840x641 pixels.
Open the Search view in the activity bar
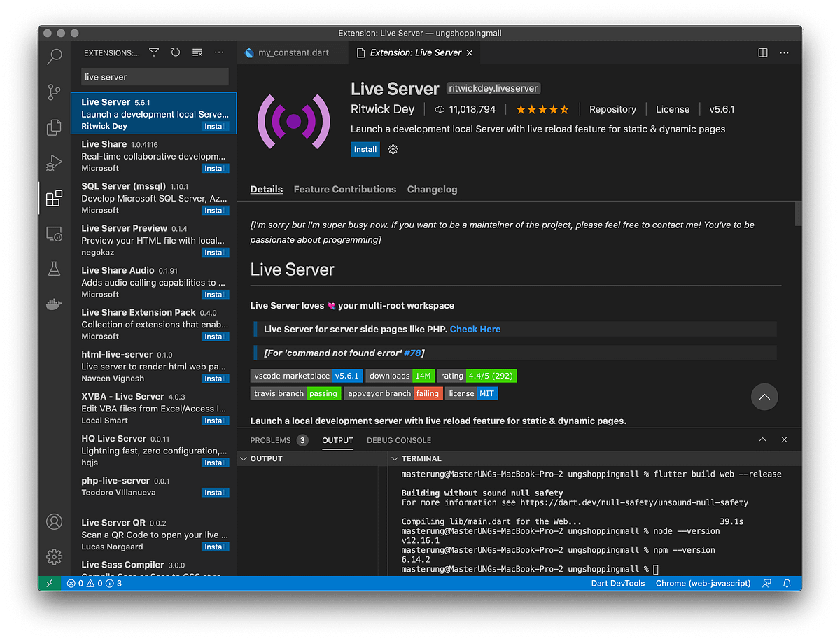tap(54, 57)
